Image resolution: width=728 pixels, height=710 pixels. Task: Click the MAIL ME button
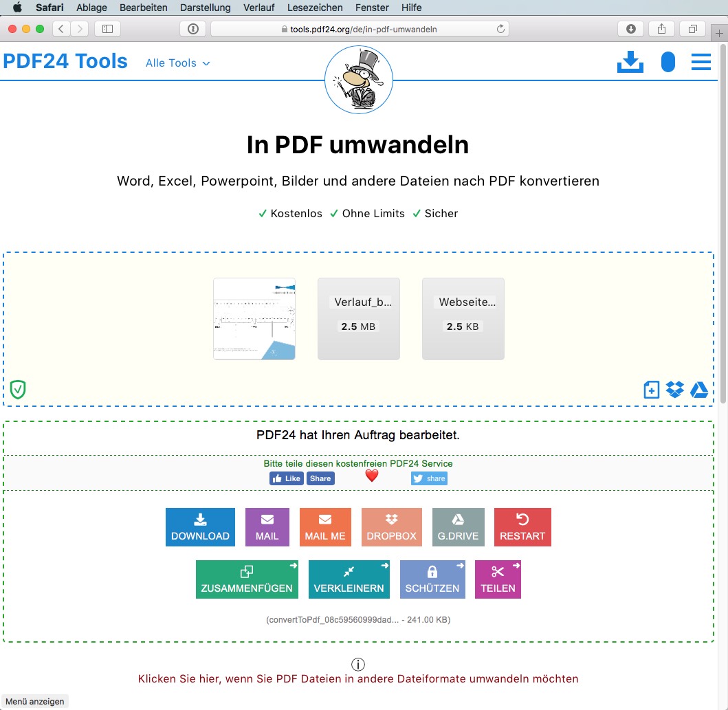[x=325, y=527]
